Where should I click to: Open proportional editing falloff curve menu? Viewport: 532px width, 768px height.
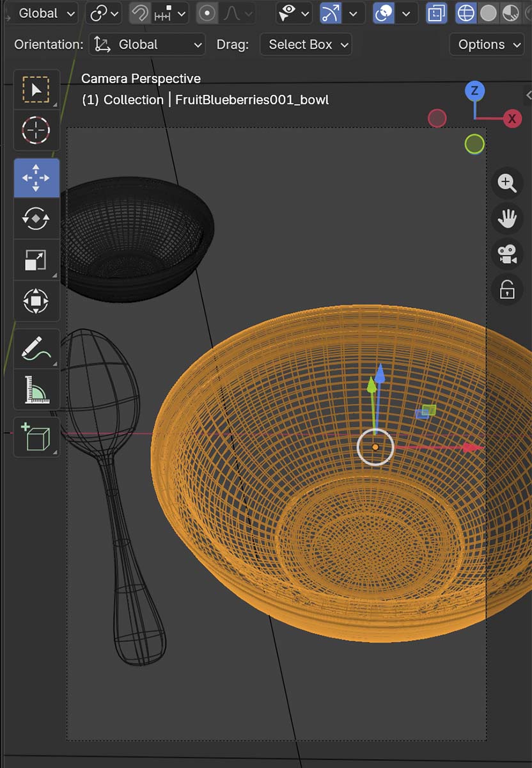[237, 13]
